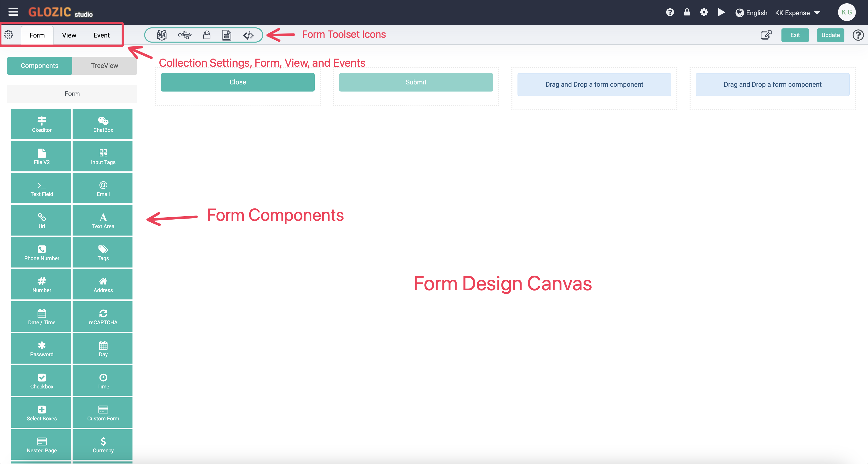Click the Update button
Viewport: 868px width, 464px height.
click(x=830, y=35)
